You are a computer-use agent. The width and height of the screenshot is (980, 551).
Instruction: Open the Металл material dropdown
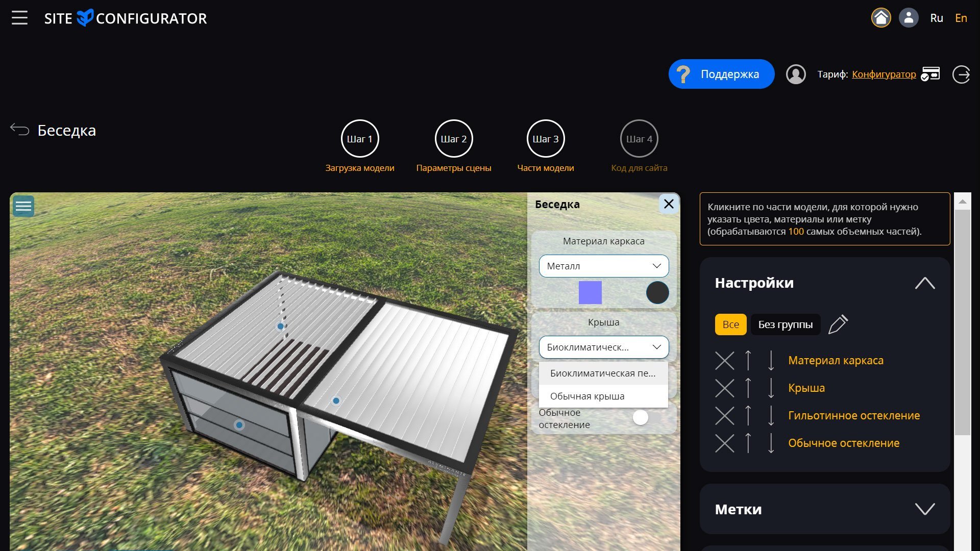[x=603, y=266]
